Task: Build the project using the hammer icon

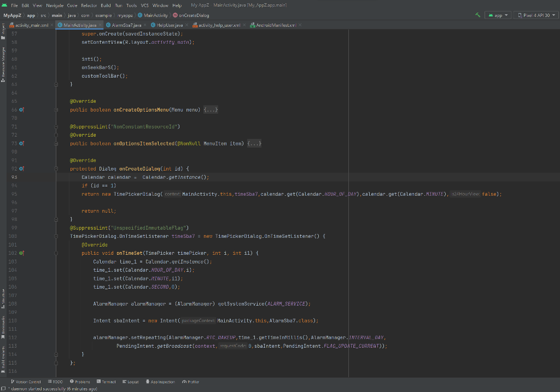Action: pos(477,16)
